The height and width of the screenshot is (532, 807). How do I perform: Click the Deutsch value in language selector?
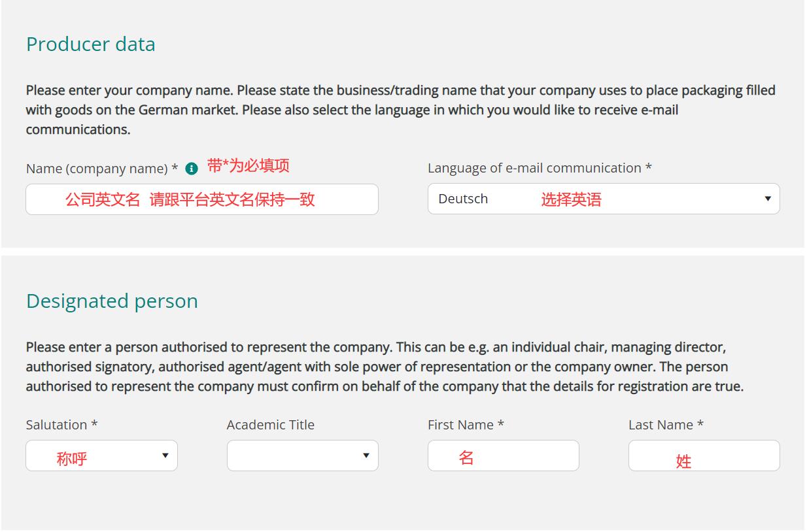point(463,199)
